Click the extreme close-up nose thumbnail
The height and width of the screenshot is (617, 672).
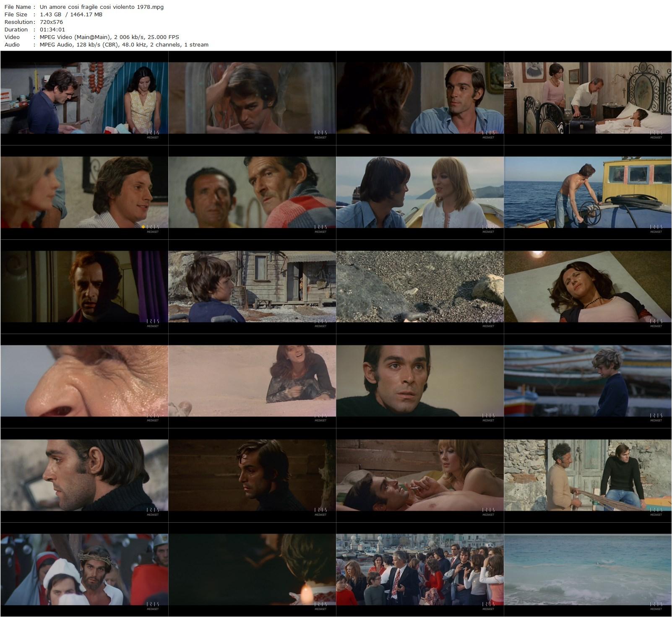click(x=84, y=381)
